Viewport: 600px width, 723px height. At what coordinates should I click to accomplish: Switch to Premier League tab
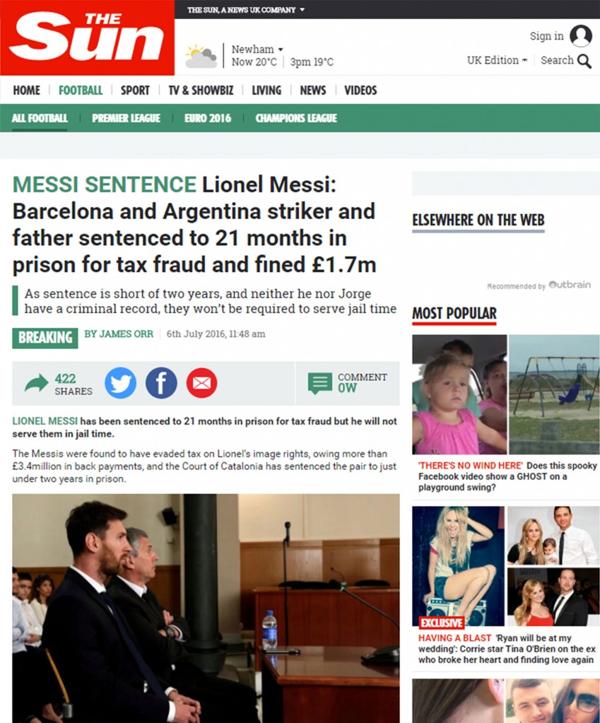[x=126, y=118]
